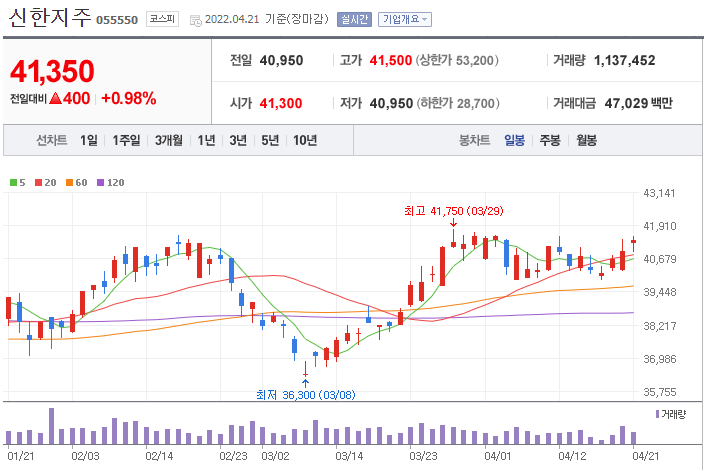Click the 최저 36,300 (03/08) annotation
The image size is (704, 470).
[x=306, y=395]
